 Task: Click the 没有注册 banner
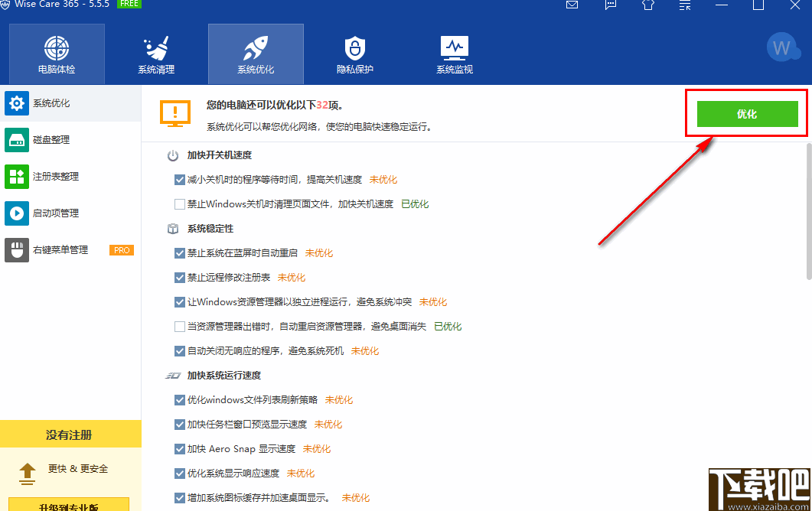click(x=70, y=435)
